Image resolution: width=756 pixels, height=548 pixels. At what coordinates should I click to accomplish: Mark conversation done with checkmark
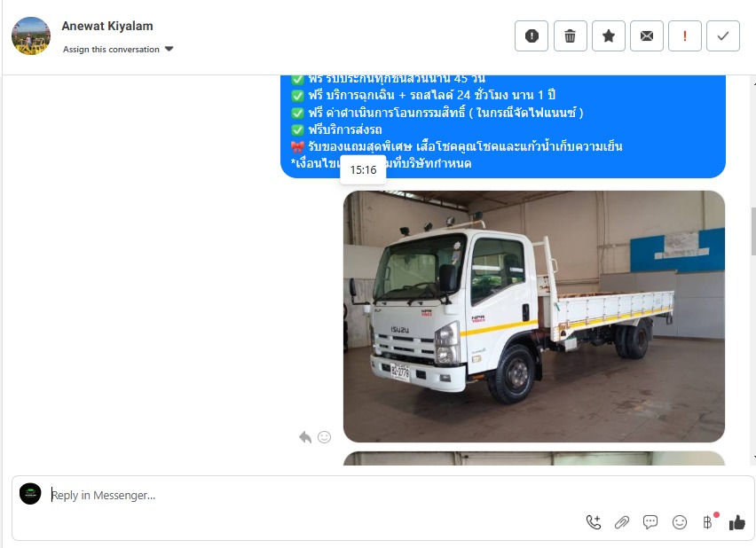click(723, 35)
